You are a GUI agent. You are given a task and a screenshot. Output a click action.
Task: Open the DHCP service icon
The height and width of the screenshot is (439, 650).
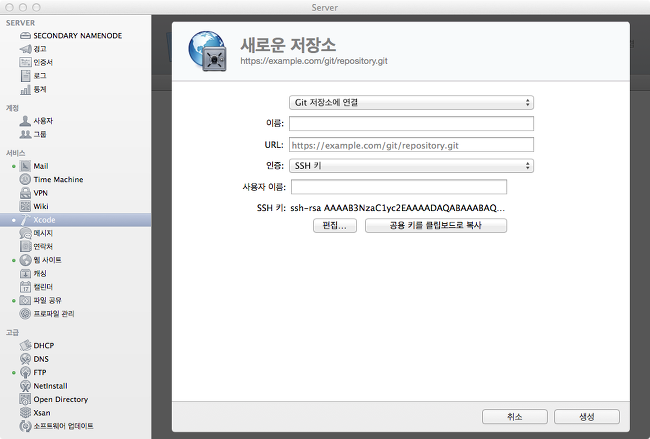click(25, 345)
